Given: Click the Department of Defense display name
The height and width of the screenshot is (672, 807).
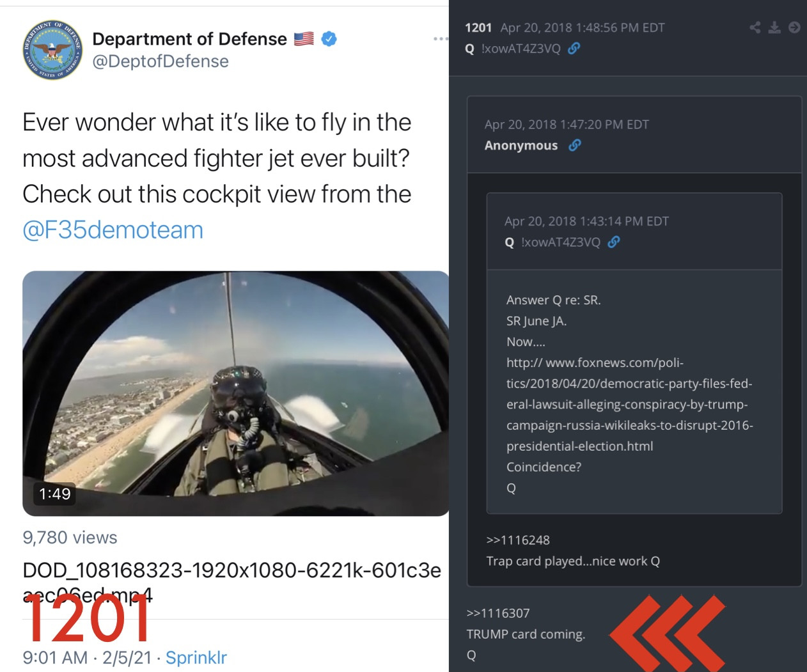Looking at the screenshot, I should pyautogui.click(x=189, y=39).
